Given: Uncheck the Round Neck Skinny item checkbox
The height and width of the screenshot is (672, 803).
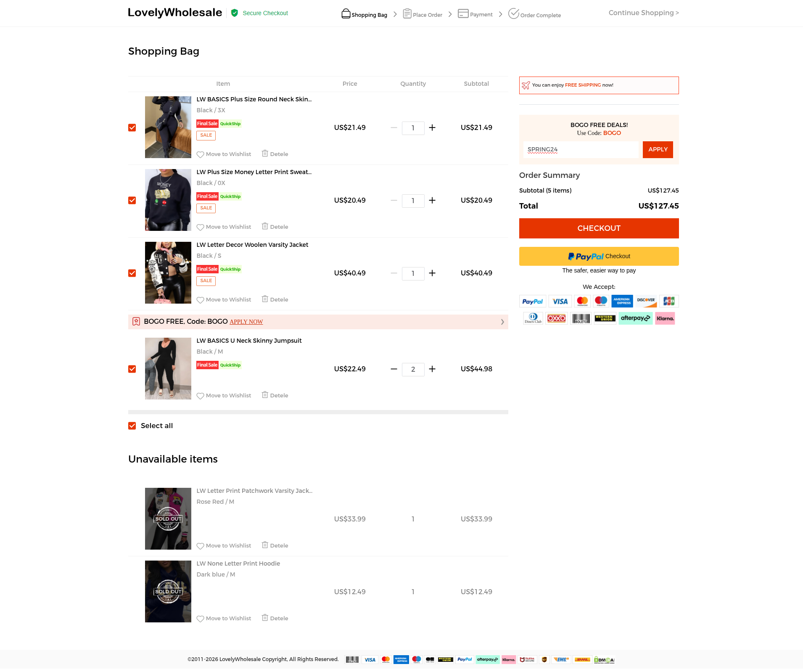Looking at the screenshot, I should (132, 128).
